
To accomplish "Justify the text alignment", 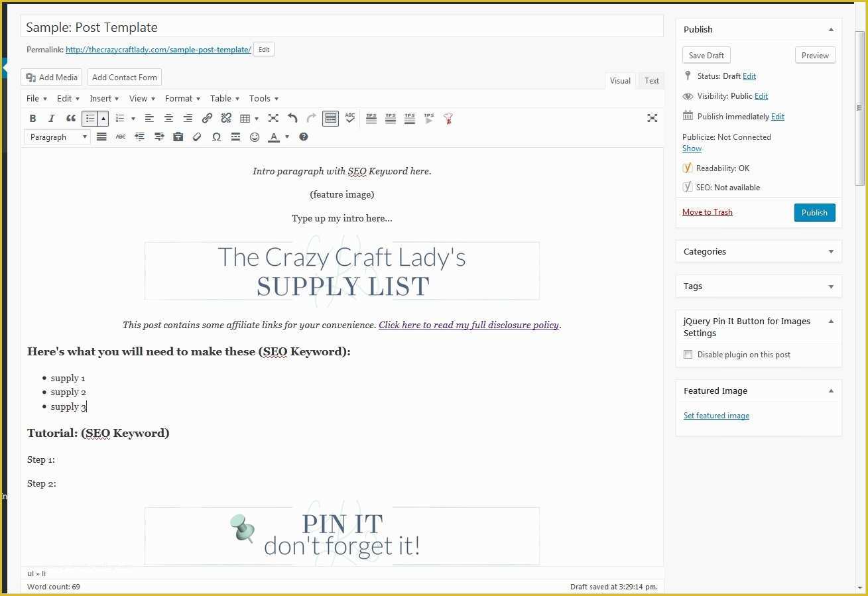I will [x=101, y=137].
